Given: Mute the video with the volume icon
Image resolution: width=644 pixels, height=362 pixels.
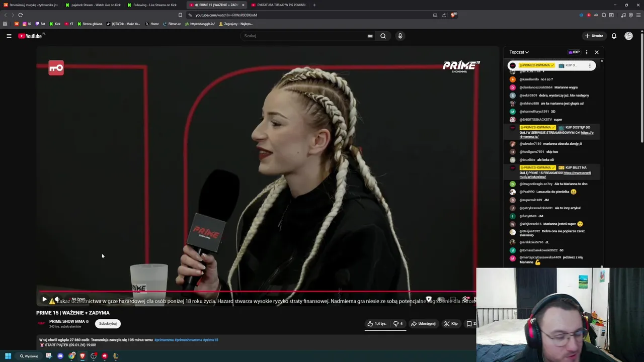Looking at the screenshot, I should pyautogui.click(x=57, y=299).
